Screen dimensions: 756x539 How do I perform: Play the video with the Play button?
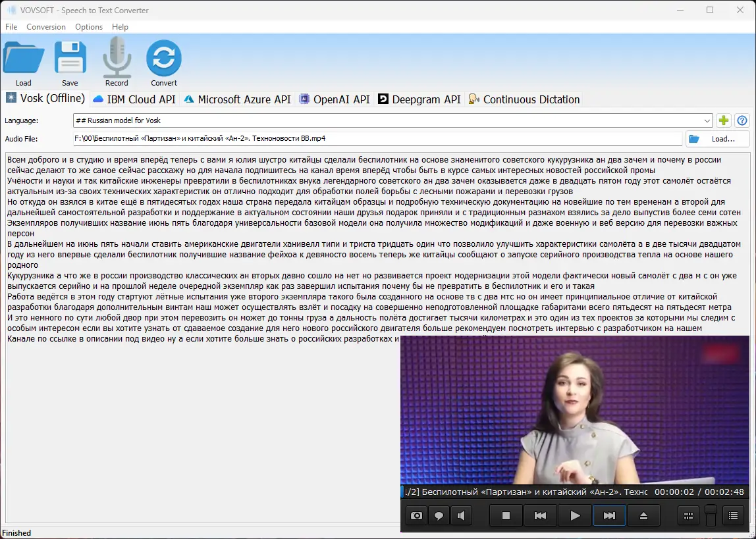pyautogui.click(x=575, y=516)
